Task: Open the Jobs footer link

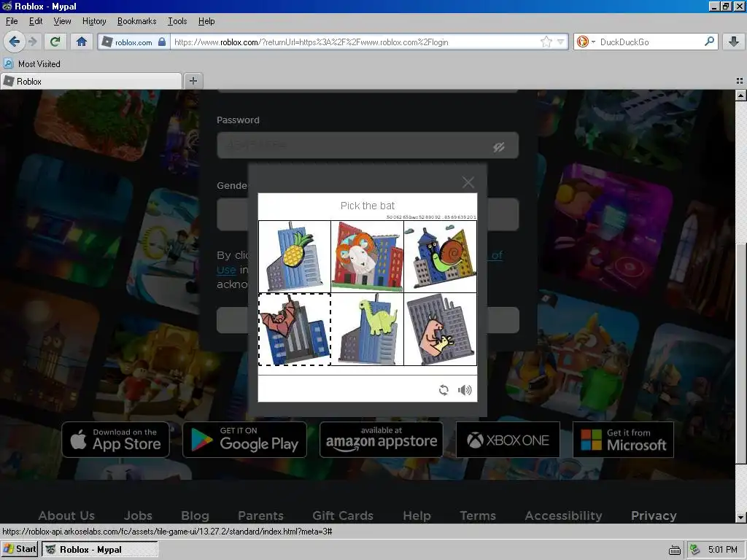Action: [x=138, y=516]
